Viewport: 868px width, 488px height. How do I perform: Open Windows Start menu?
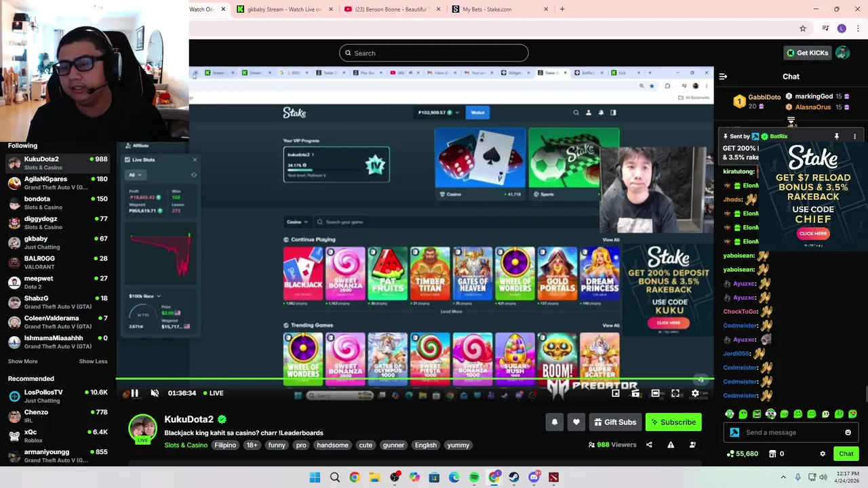tap(315, 478)
